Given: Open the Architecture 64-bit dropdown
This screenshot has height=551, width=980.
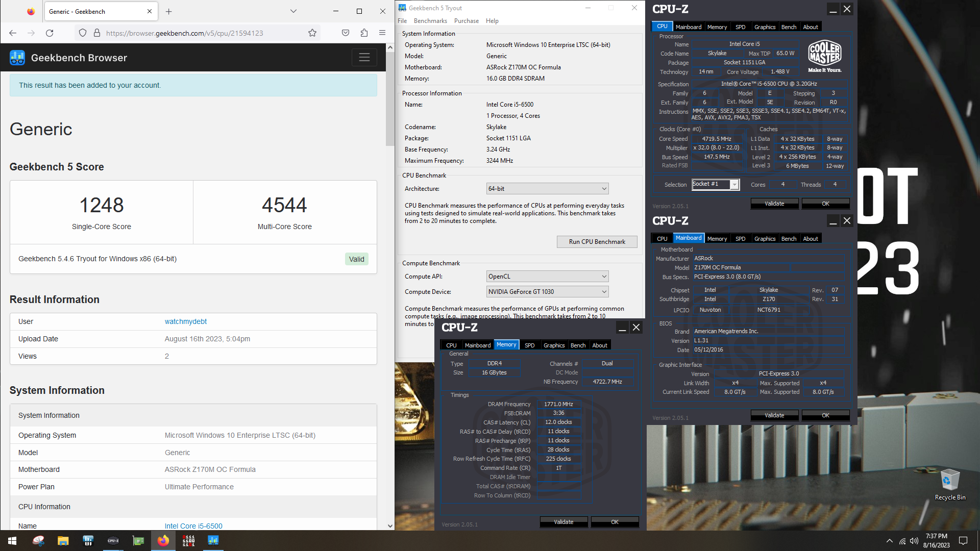Looking at the screenshot, I should point(547,189).
